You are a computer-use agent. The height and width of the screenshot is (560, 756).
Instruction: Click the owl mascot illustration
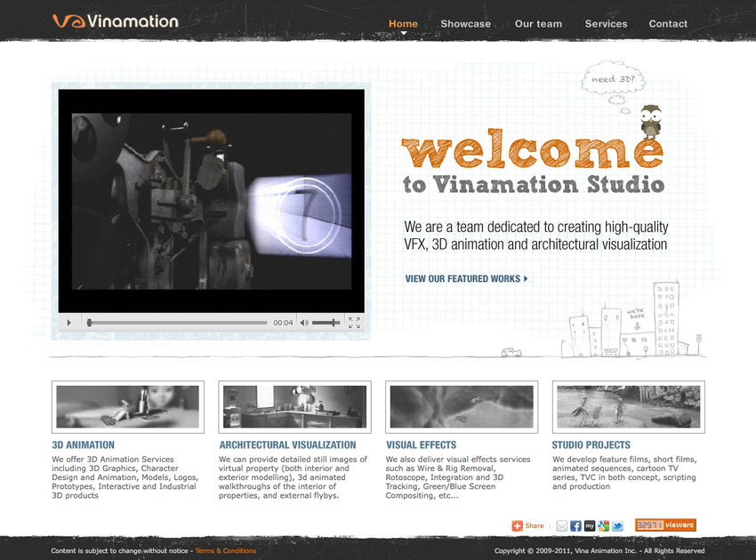[x=650, y=122]
